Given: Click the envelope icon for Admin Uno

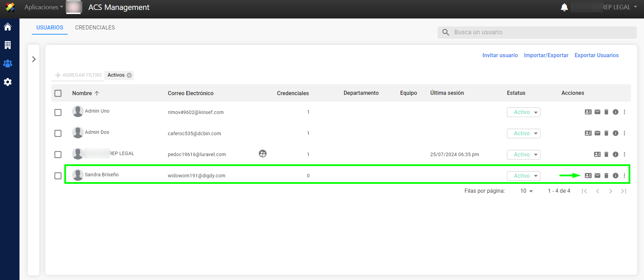Looking at the screenshot, I should pyautogui.click(x=597, y=112).
